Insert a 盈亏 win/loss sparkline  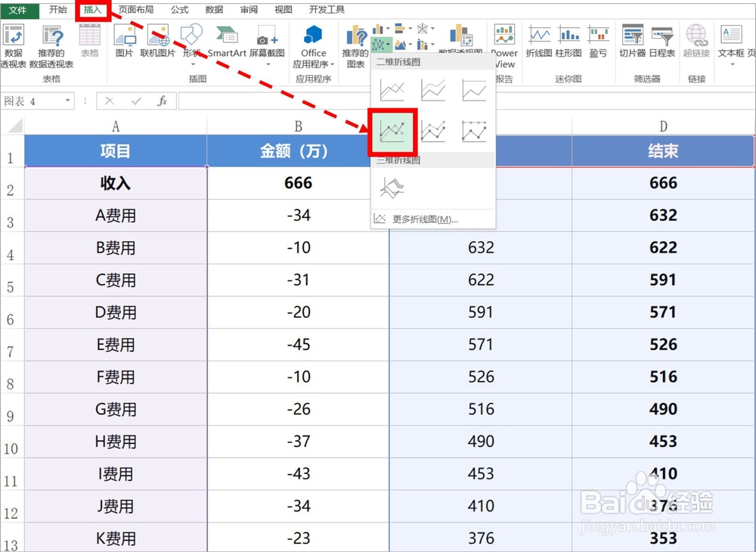pyautogui.click(x=598, y=41)
